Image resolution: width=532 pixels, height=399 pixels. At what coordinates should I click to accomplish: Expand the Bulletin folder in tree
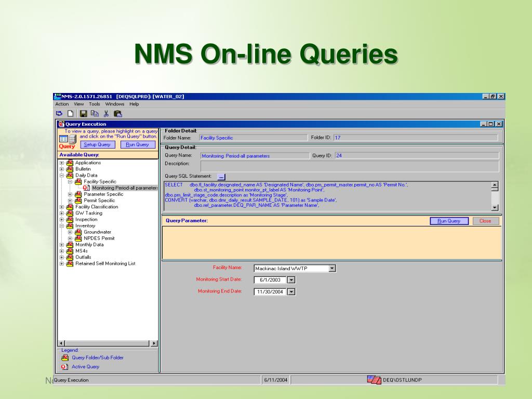pos(62,169)
